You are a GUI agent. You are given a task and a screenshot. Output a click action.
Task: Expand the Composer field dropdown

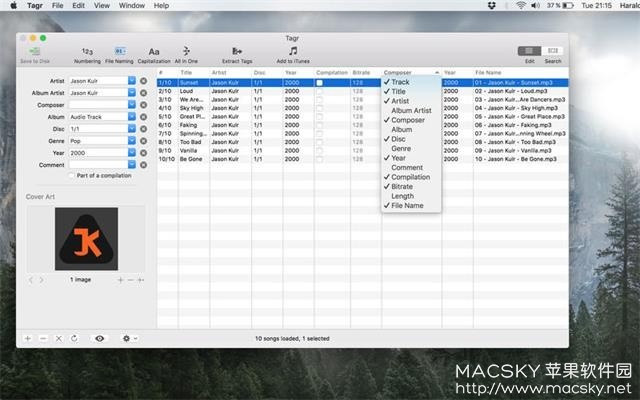[132, 104]
